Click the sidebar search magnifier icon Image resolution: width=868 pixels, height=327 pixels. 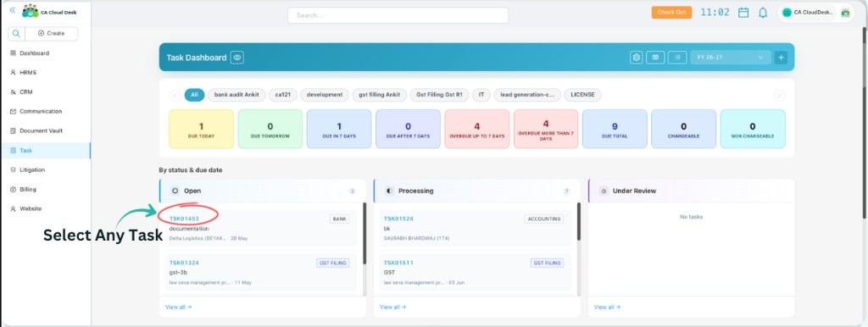pos(17,33)
